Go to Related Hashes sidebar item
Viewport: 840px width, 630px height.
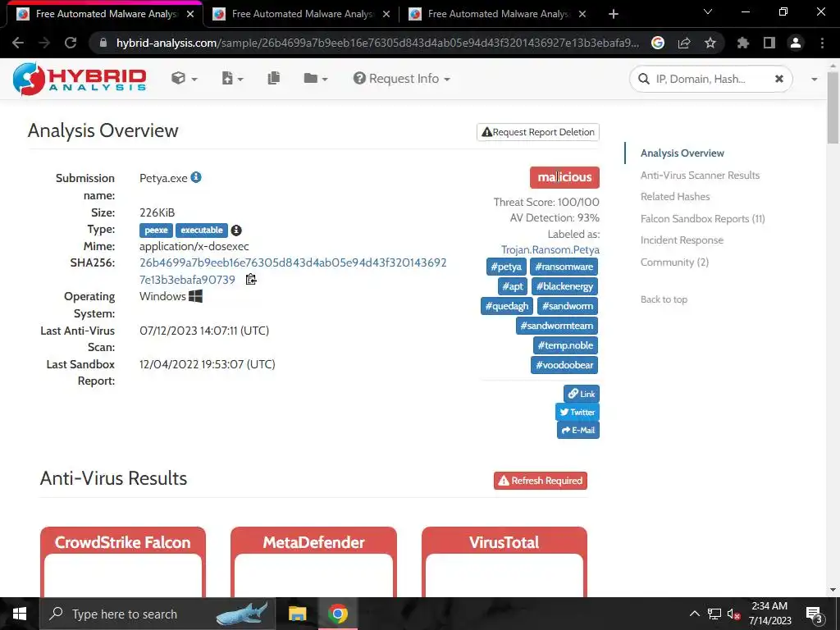[675, 197]
